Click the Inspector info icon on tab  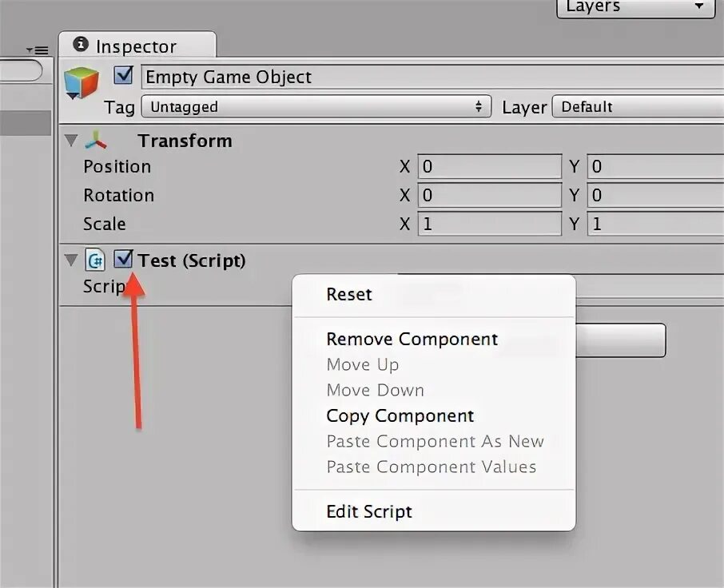(x=81, y=44)
